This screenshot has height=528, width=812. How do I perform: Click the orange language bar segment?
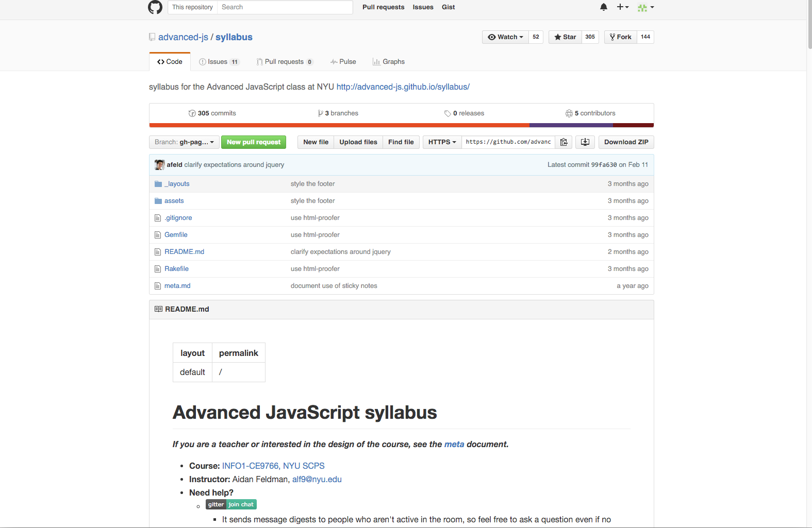point(339,125)
